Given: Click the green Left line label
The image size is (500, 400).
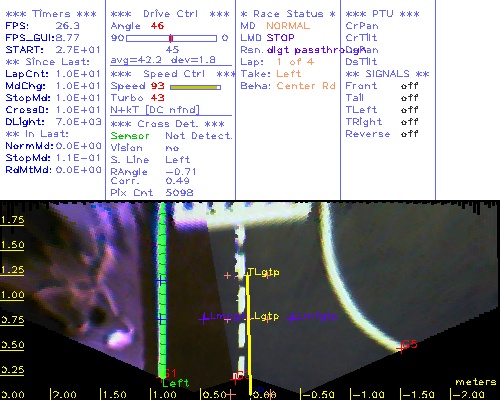Looking at the screenshot, I should tap(176, 383).
